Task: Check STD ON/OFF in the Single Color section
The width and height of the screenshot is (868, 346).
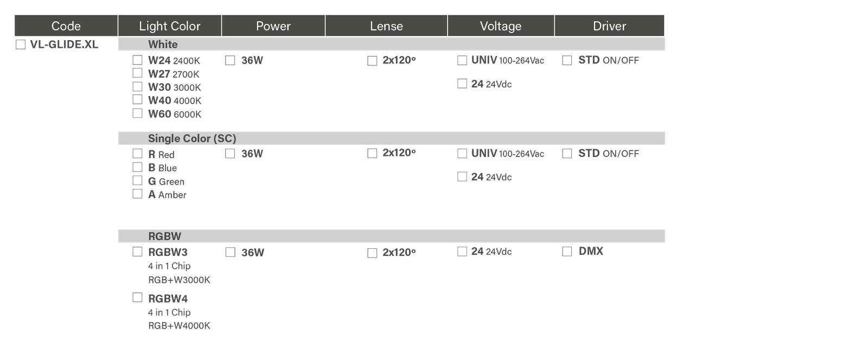Action: click(x=567, y=154)
